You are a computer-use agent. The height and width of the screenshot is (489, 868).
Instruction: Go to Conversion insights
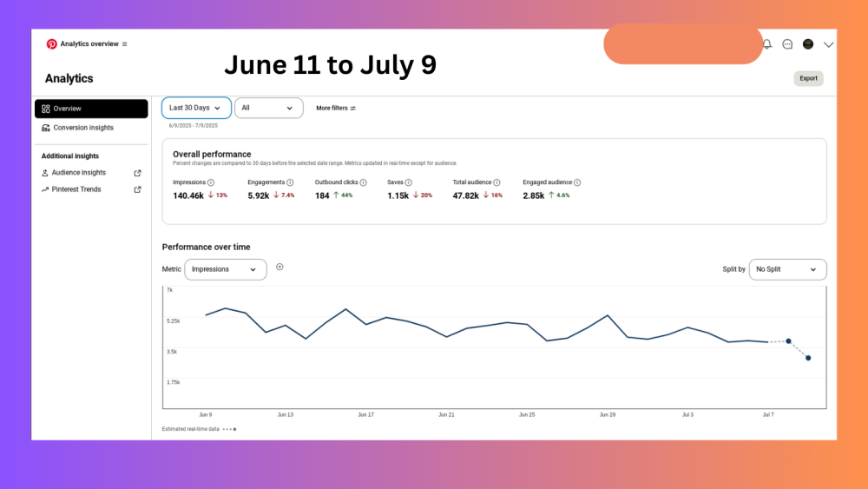click(x=82, y=128)
